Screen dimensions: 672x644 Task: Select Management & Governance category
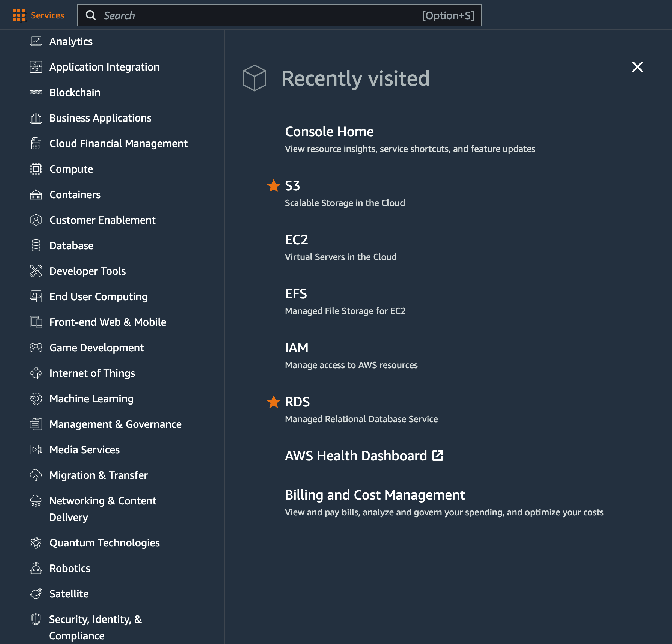(x=115, y=424)
